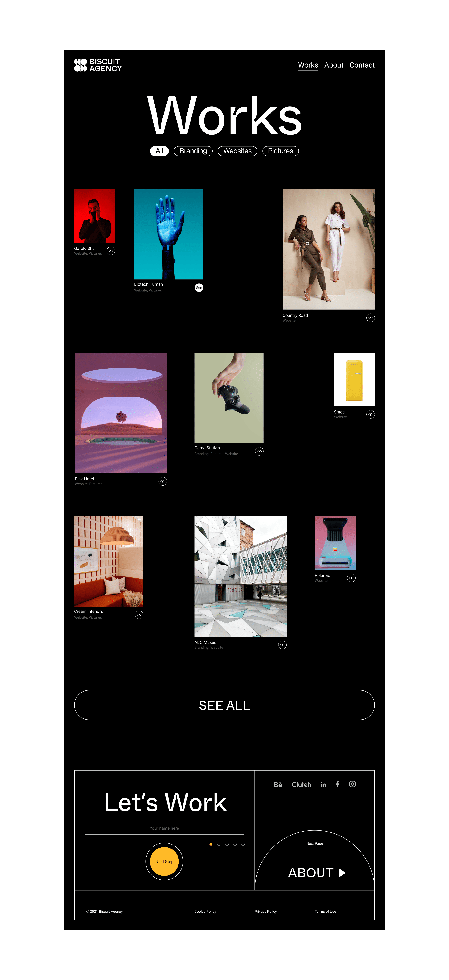Filter works by Branding

click(x=193, y=151)
